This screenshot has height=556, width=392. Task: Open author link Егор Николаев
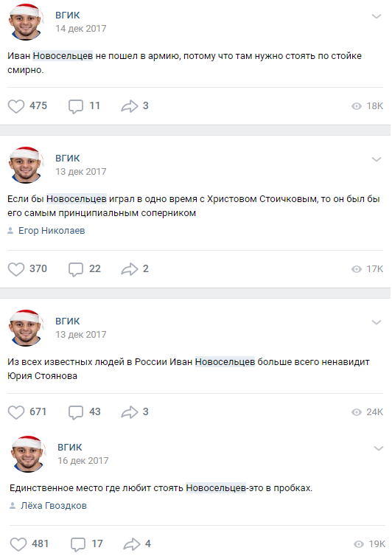pyautogui.click(x=52, y=231)
